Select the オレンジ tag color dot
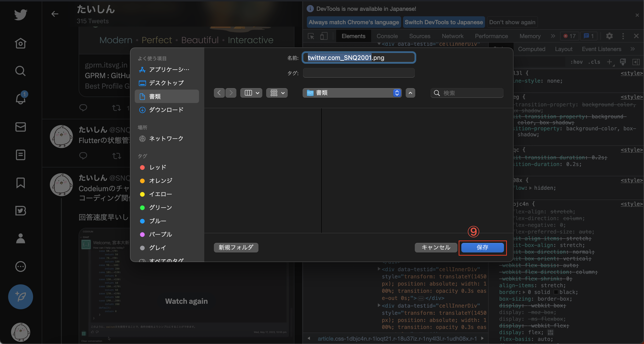This screenshot has width=644, height=344. click(142, 181)
